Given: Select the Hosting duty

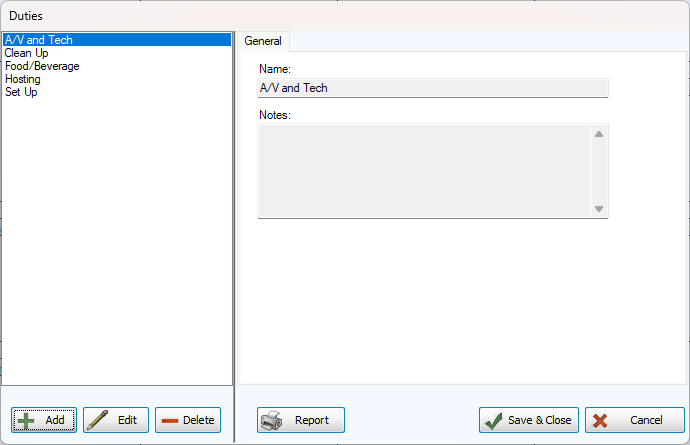Looking at the screenshot, I should (23, 79).
